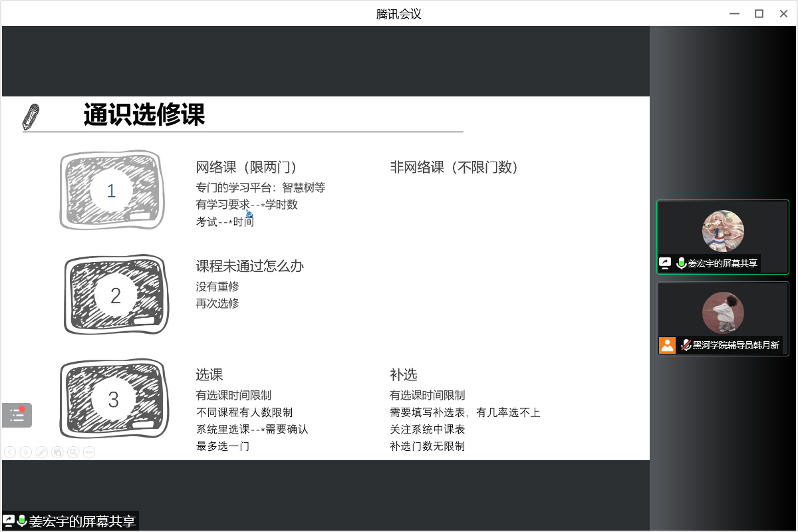Select 姜宏宇 anime avatar thumbnail
Viewport: 798px width, 532px height.
(x=723, y=231)
